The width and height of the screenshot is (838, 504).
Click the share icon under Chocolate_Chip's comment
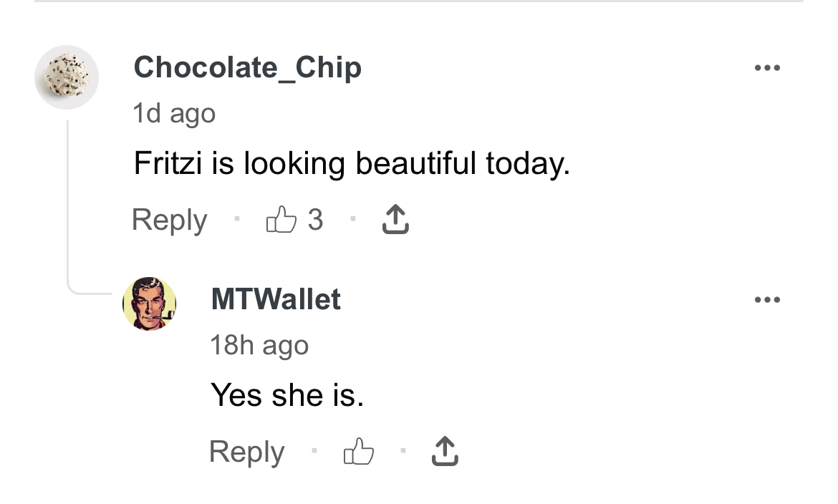[395, 220]
